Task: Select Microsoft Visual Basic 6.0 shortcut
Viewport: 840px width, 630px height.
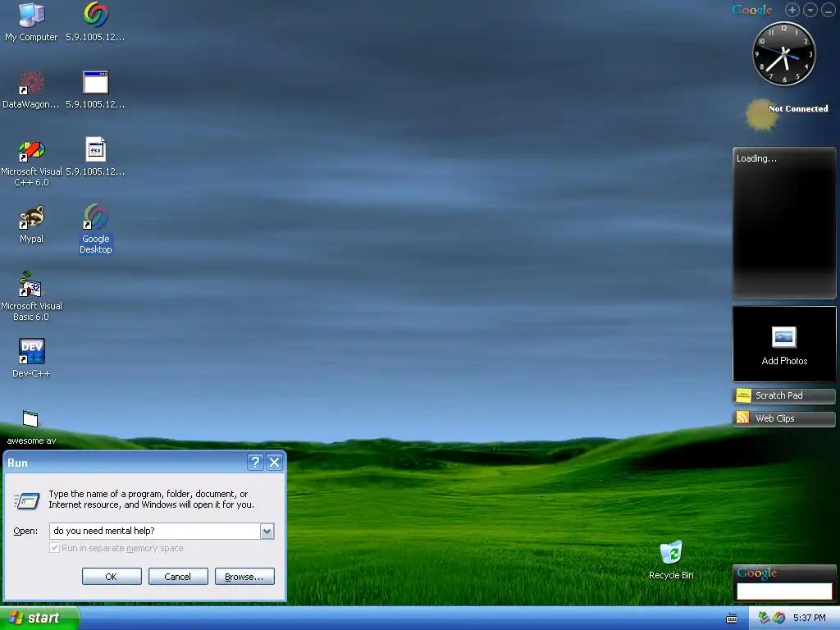Action: tap(31, 296)
